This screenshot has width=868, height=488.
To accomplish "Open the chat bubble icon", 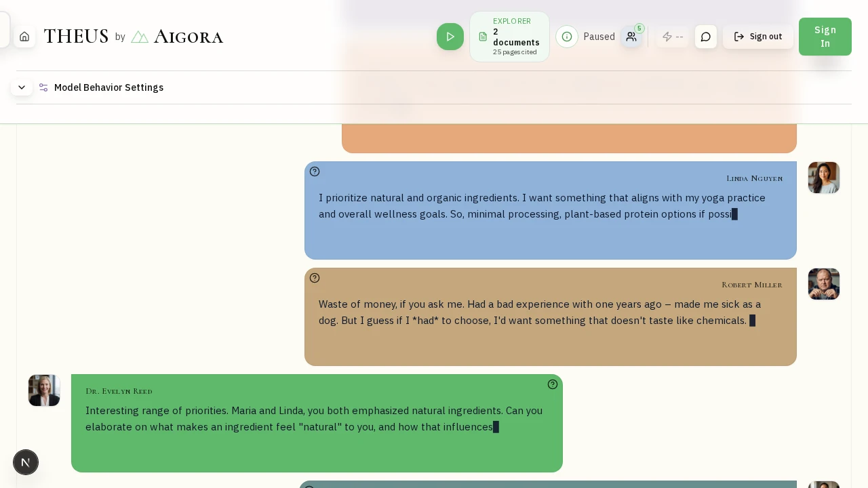I will pyautogui.click(x=706, y=37).
